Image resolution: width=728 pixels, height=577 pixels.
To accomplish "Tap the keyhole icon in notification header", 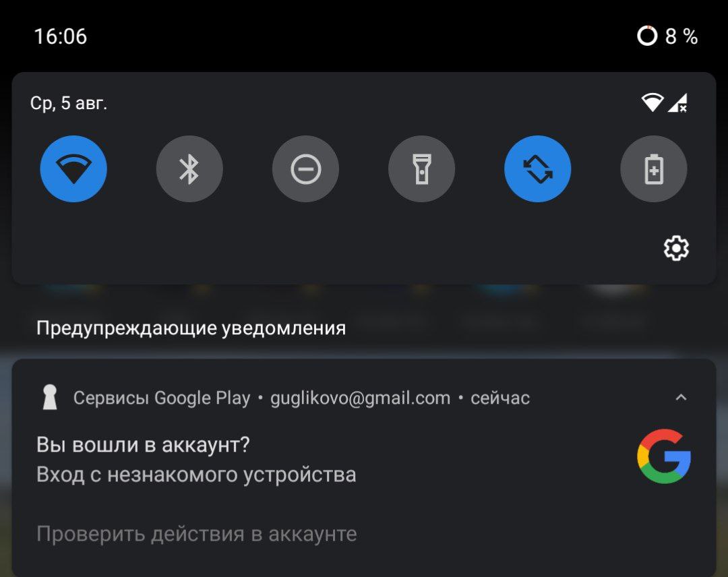I will [50, 397].
